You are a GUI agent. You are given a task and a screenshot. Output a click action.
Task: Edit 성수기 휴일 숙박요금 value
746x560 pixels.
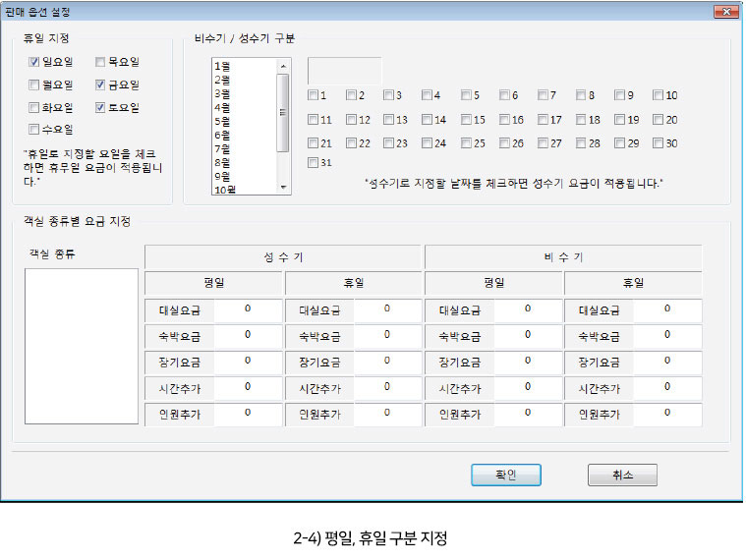point(387,336)
